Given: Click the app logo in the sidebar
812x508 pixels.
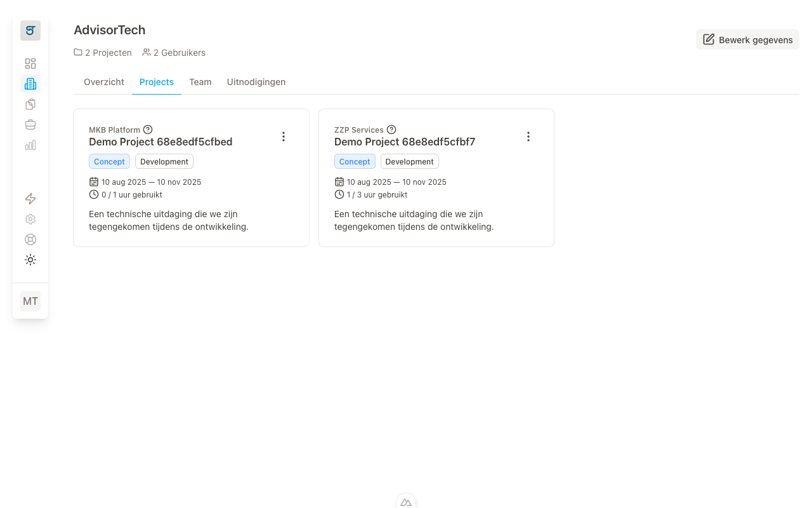Looking at the screenshot, I should [30, 30].
